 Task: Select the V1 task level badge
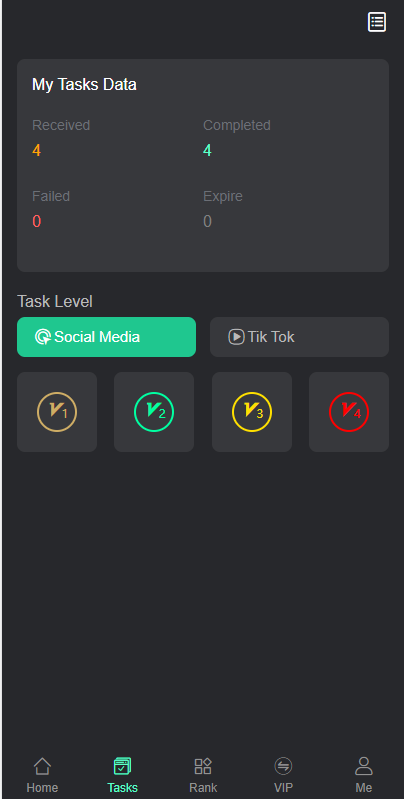coord(57,412)
